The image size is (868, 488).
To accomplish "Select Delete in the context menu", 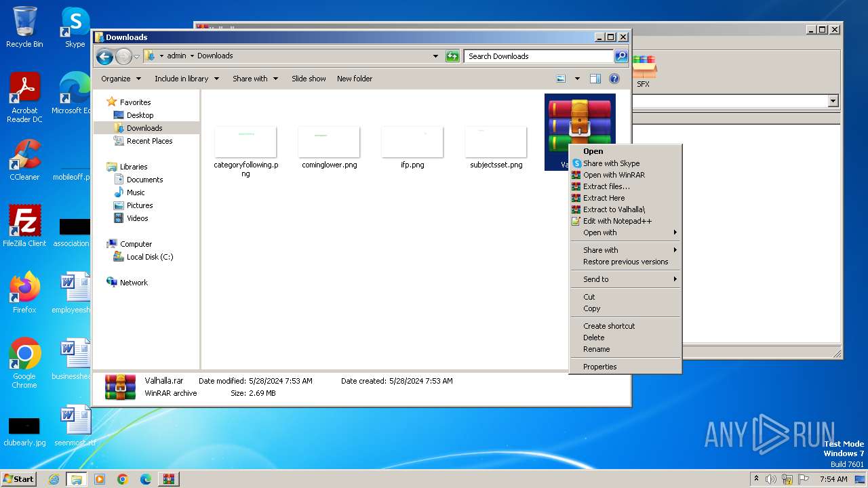I will pos(625,338).
